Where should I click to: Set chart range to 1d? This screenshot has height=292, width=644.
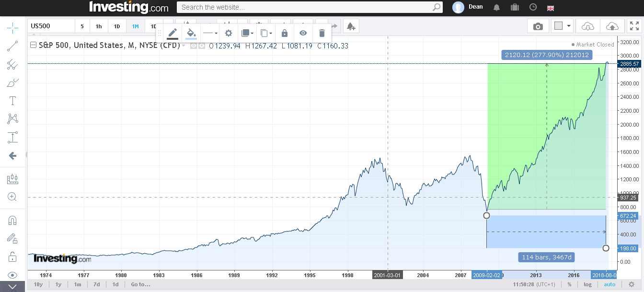coord(115,284)
